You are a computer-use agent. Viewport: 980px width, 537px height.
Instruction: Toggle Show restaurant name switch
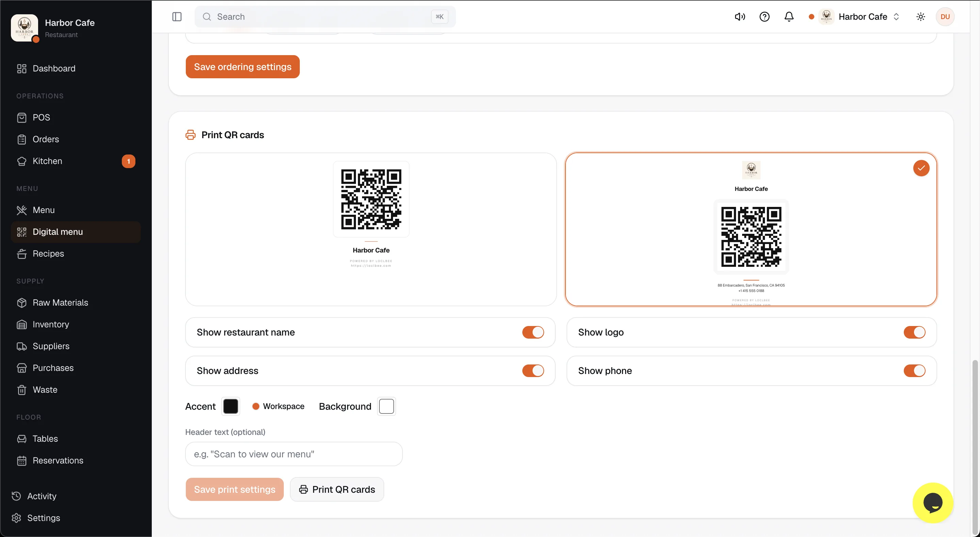(x=533, y=332)
